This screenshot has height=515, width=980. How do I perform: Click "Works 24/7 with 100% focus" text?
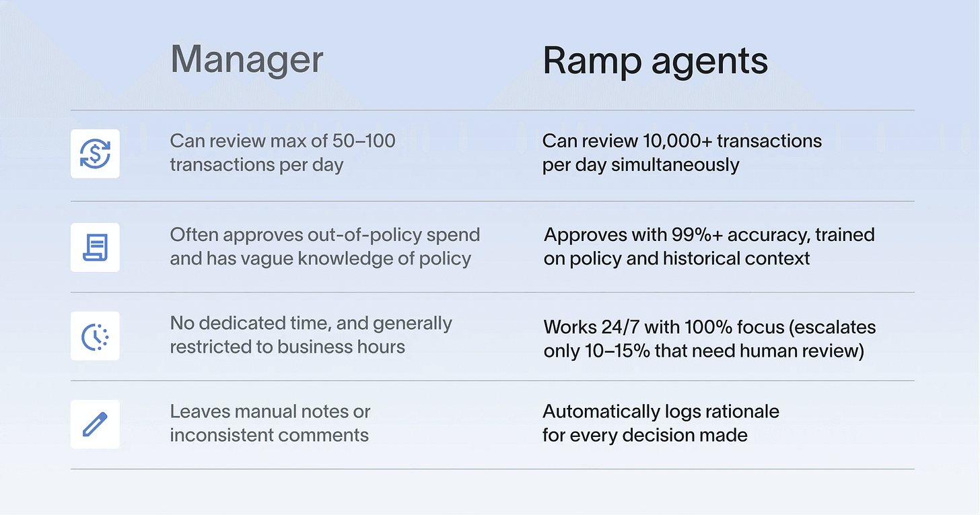click(664, 327)
